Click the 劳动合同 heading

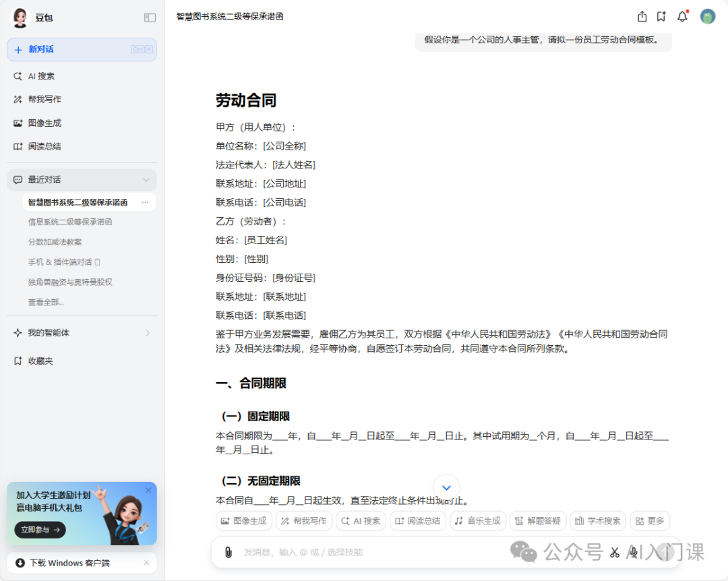point(246,100)
